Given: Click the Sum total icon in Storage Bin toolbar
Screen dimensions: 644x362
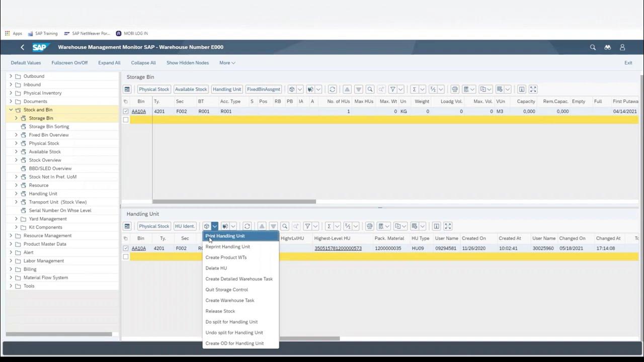Looking at the screenshot, I should click(415, 89).
